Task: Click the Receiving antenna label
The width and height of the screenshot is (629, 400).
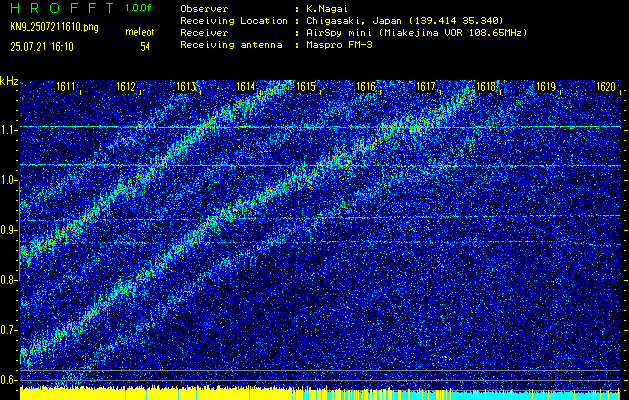Action: coord(231,45)
